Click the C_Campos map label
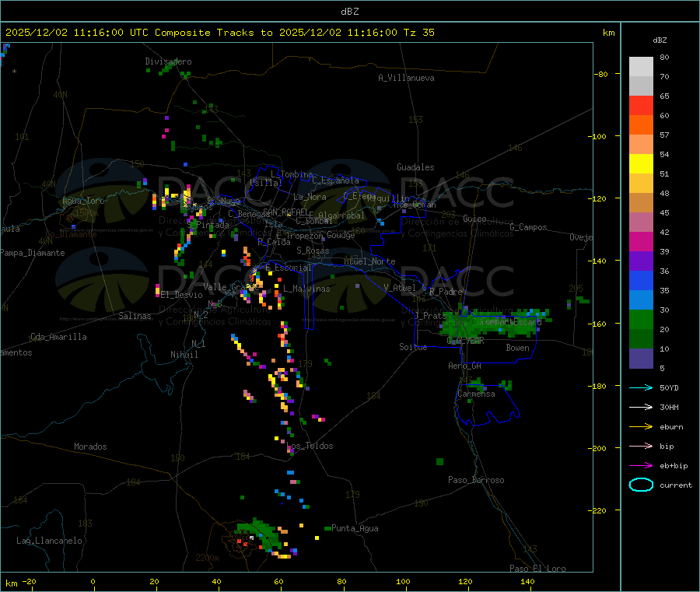Screen dimensions: 700x592 (x=529, y=227)
